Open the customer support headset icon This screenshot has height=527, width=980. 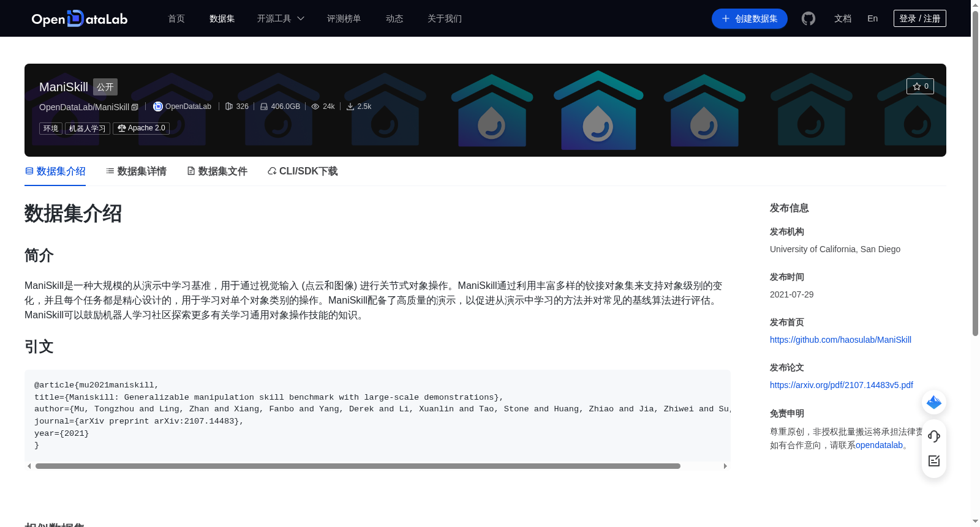pos(934,436)
